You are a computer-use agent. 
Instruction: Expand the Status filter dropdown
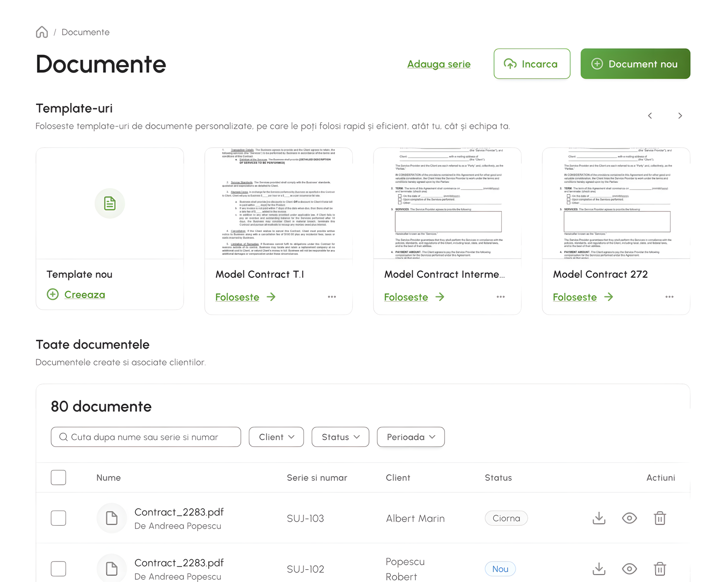click(340, 437)
